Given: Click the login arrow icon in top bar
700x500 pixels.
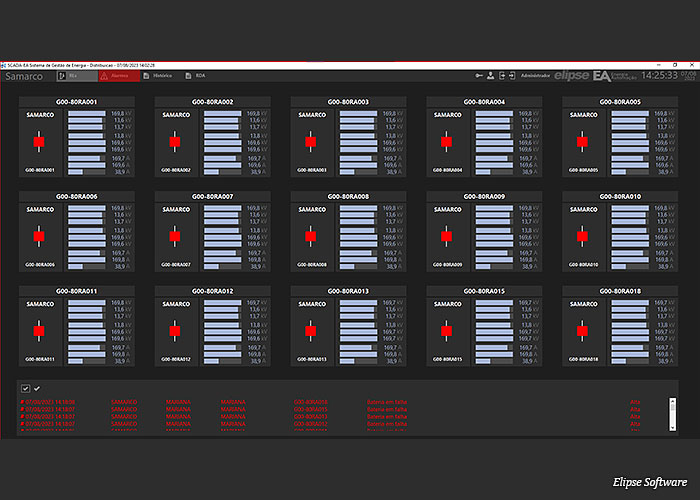Looking at the screenshot, I should click(502, 76).
